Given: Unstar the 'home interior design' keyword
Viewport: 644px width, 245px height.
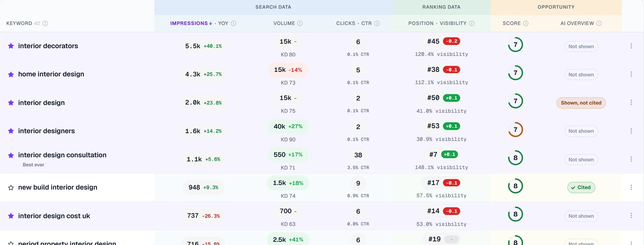Looking at the screenshot, I should coord(11,74).
